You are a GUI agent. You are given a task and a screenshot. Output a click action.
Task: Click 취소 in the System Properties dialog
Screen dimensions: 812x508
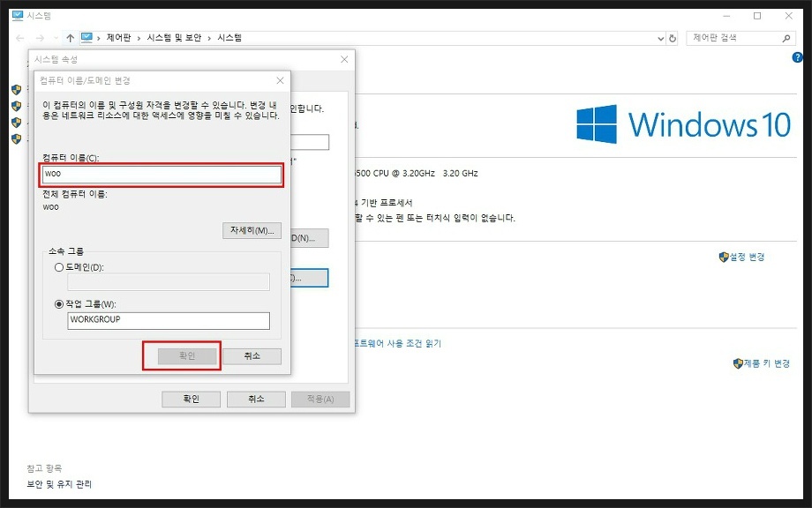click(x=256, y=399)
